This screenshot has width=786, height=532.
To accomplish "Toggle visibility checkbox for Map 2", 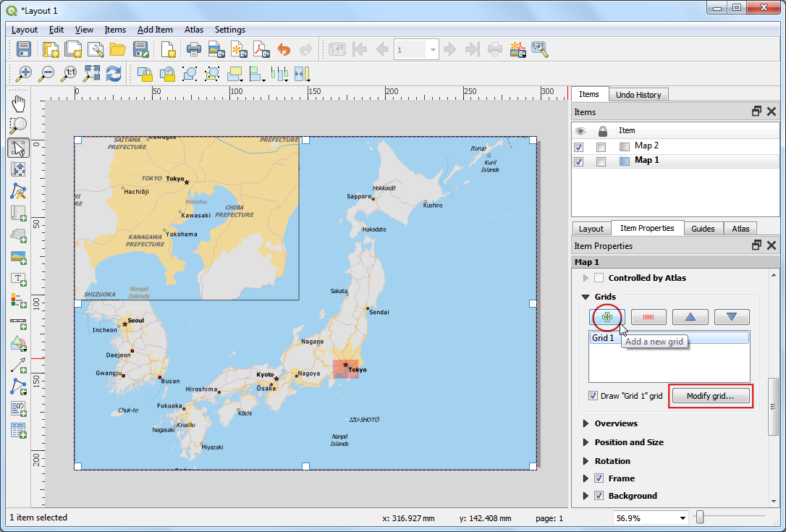I will (x=578, y=147).
